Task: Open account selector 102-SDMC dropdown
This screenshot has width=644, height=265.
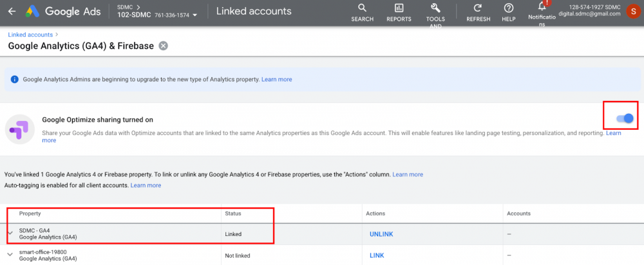Action: click(x=156, y=15)
